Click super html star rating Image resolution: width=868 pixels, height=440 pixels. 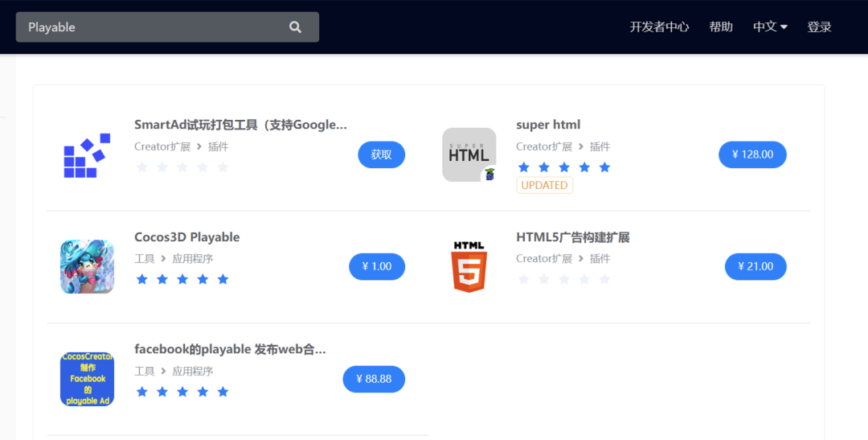(564, 167)
